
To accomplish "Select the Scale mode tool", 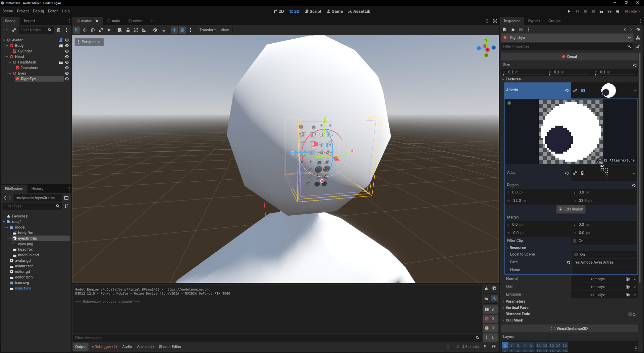I will [101, 30].
